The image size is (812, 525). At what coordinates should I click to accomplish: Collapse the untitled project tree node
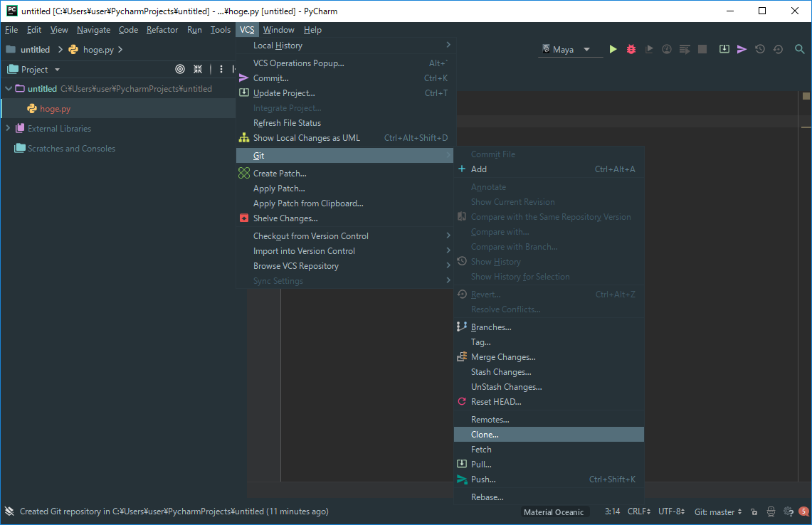click(x=6, y=88)
